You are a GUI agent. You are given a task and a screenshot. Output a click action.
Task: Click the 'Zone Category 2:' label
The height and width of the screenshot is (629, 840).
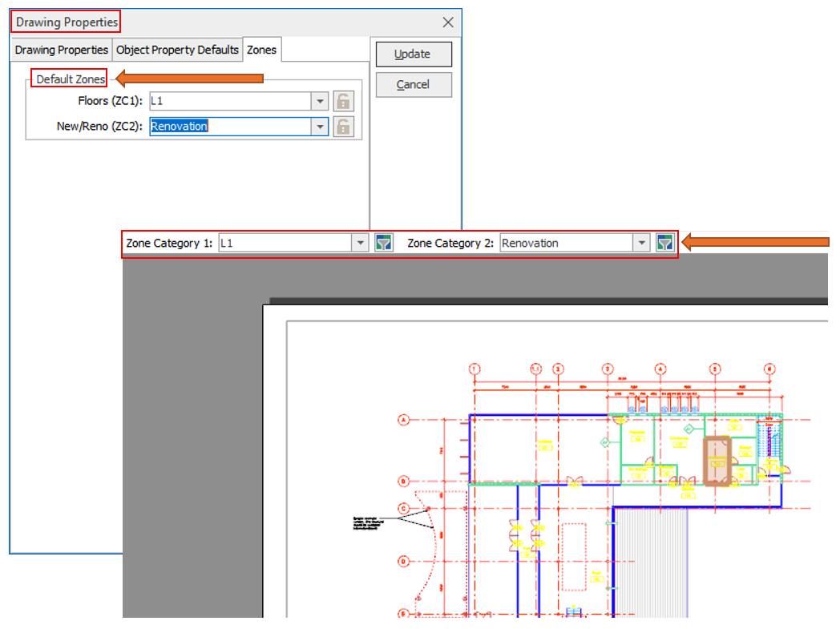click(450, 243)
